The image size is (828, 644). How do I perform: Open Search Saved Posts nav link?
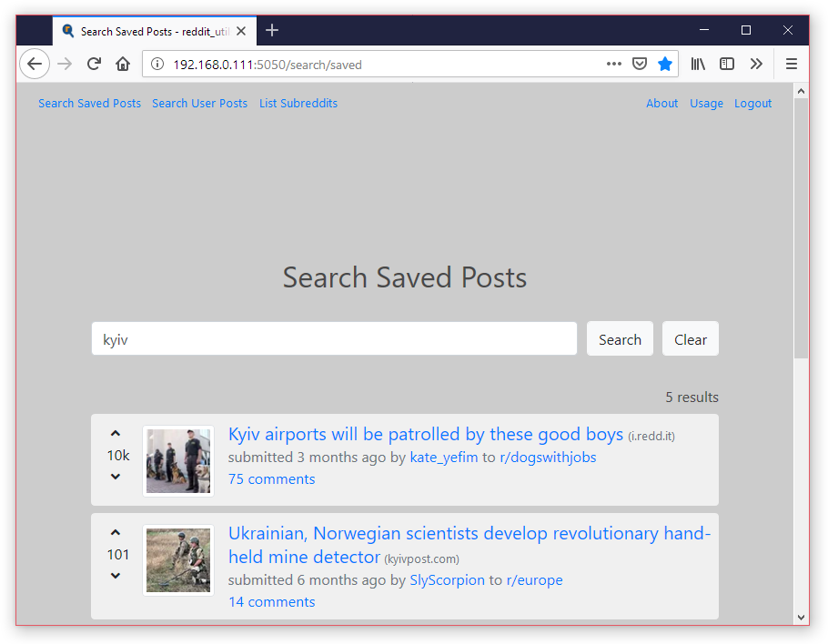point(90,104)
